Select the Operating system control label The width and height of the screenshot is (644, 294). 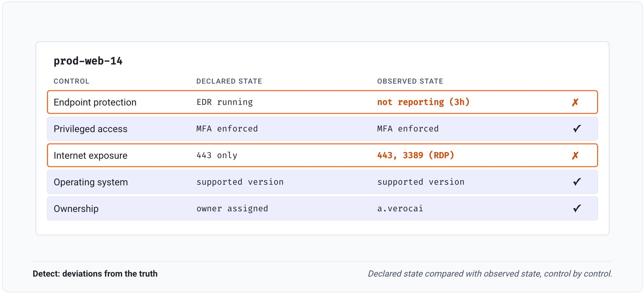(91, 182)
